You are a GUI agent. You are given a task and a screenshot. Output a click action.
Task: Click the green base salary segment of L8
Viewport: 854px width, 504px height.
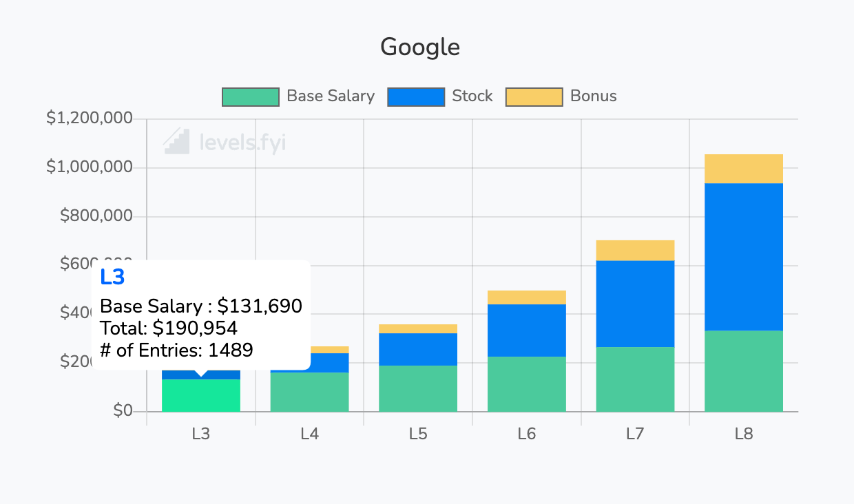(744, 372)
